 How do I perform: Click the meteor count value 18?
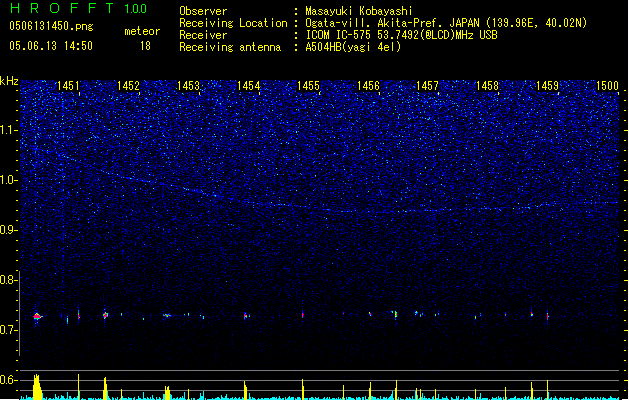pos(145,46)
